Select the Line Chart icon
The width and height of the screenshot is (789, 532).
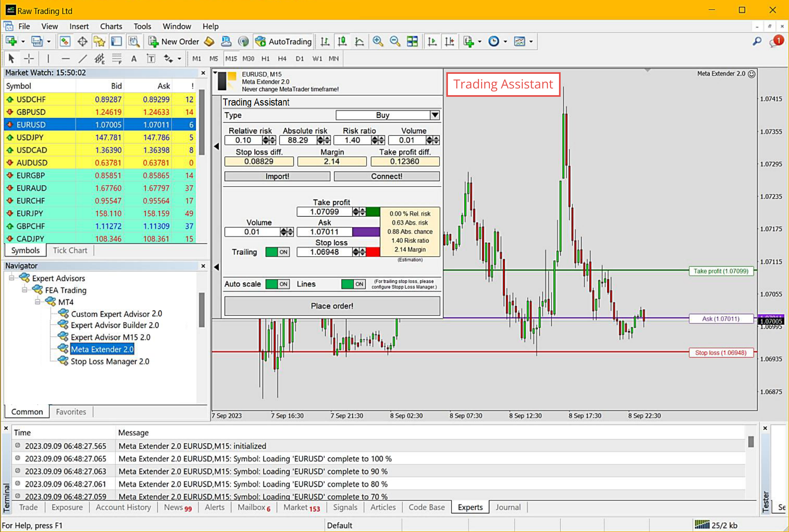point(359,41)
